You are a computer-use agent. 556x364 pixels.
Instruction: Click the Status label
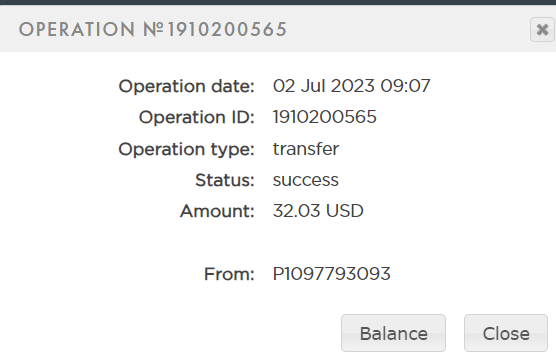(x=225, y=180)
